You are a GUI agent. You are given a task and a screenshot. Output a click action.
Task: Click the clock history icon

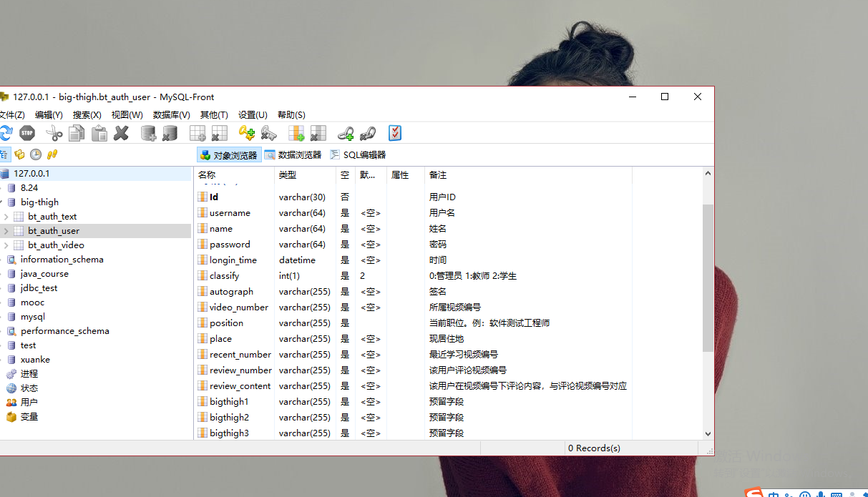click(x=36, y=154)
